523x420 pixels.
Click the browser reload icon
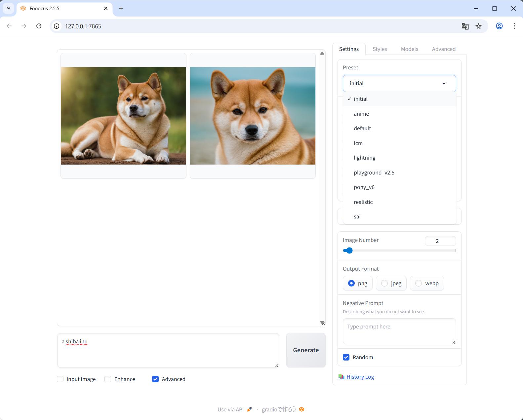39,26
